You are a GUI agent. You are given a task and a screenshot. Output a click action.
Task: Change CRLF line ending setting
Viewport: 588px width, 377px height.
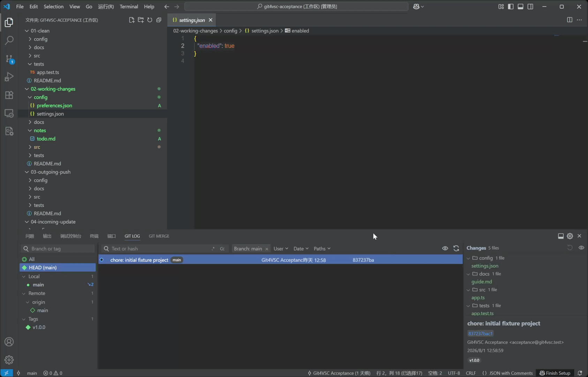pyautogui.click(x=470, y=373)
